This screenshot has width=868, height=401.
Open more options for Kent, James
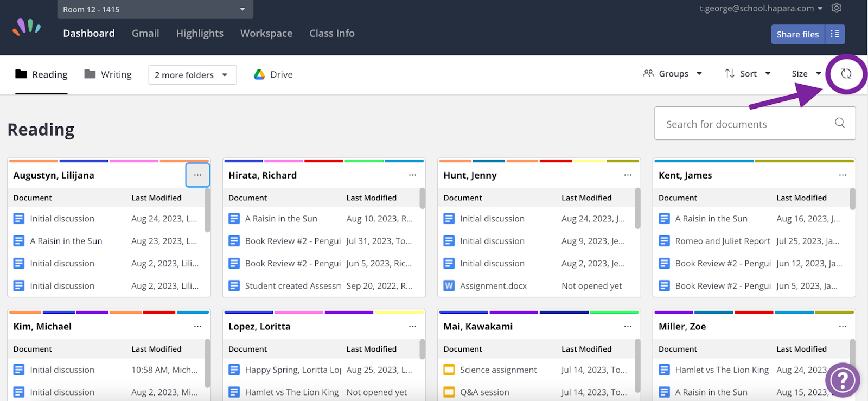pos(843,175)
